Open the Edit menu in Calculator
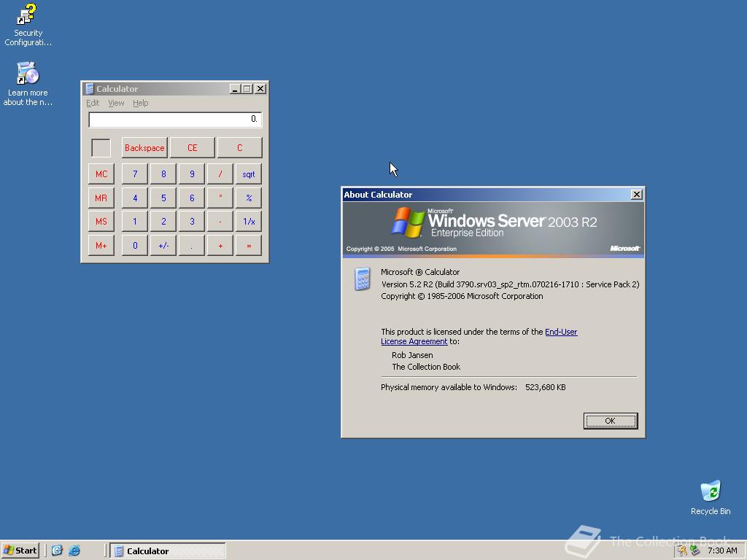Screen dimensions: 747x560 [x=93, y=103]
